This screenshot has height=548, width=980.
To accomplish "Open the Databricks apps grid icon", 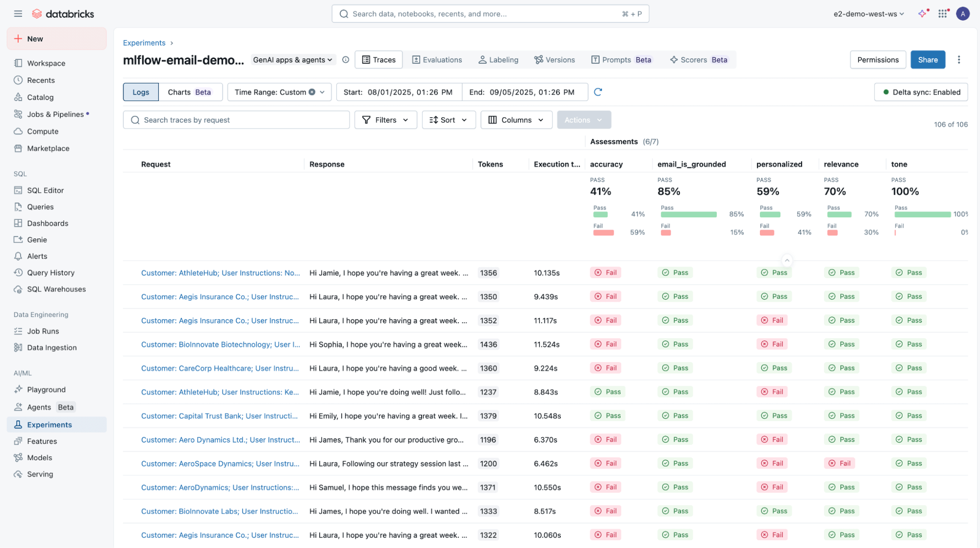I will tap(942, 13).
